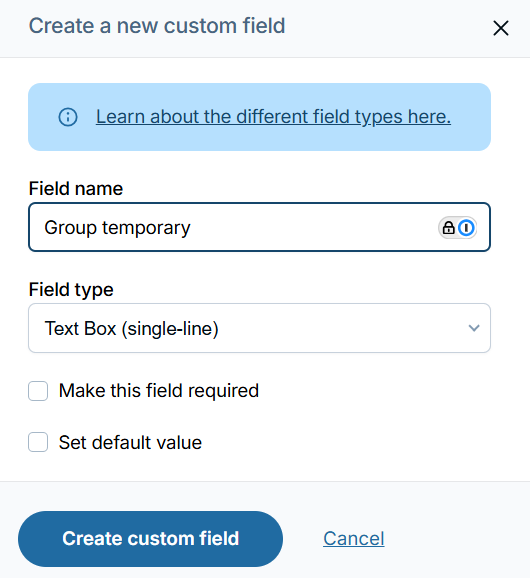
Task: Click the lock icon in Field name box
Action: [448, 228]
